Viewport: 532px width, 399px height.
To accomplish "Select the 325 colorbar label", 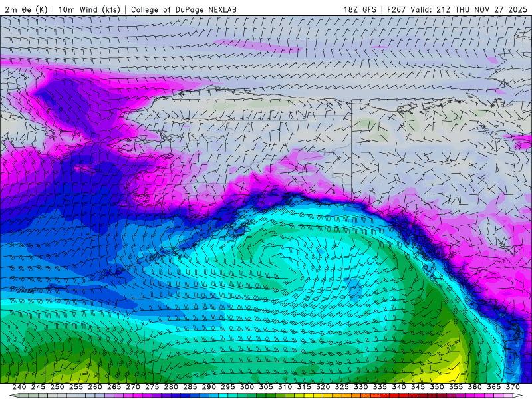I will click(x=342, y=387).
